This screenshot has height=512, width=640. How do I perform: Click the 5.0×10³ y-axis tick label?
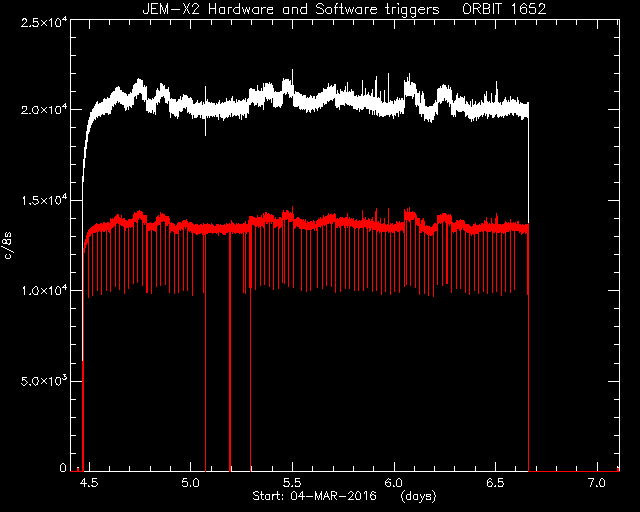coord(44,381)
